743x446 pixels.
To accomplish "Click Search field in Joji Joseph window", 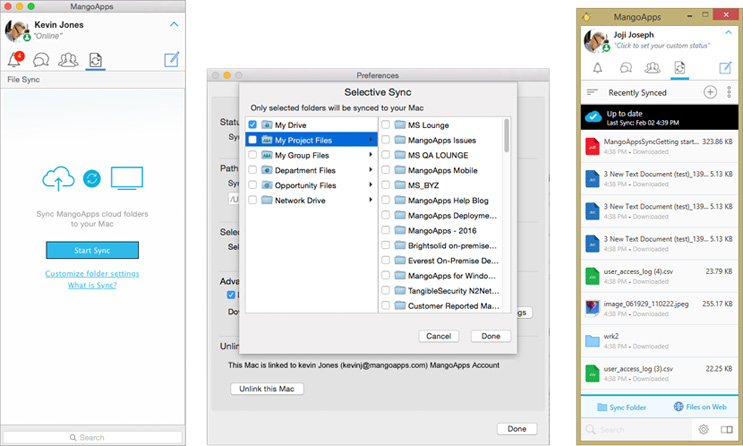I will tap(637, 429).
